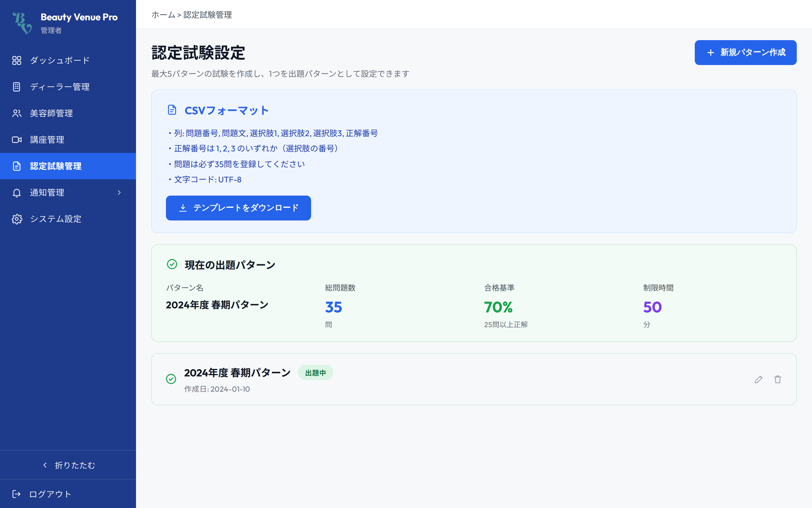Select 認定試験管理 menu item
Screen dimensions: 812x508
click(x=68, y=166)
